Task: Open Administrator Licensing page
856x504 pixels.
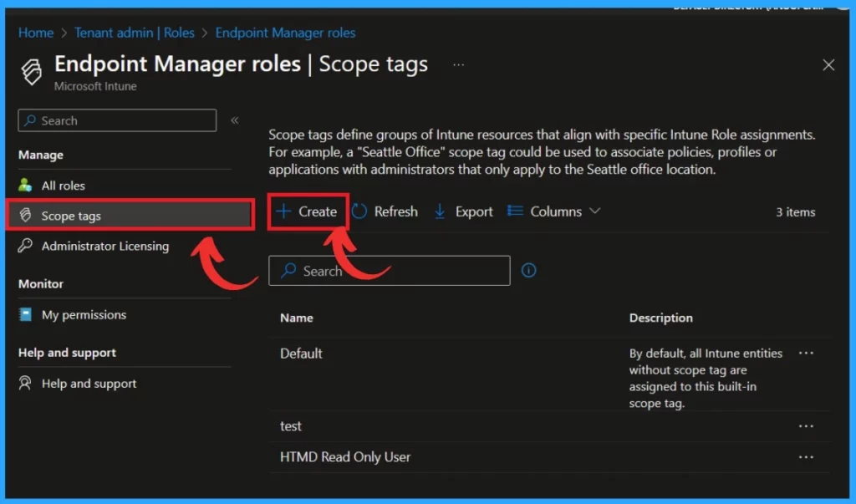Action: pos(105,247)
